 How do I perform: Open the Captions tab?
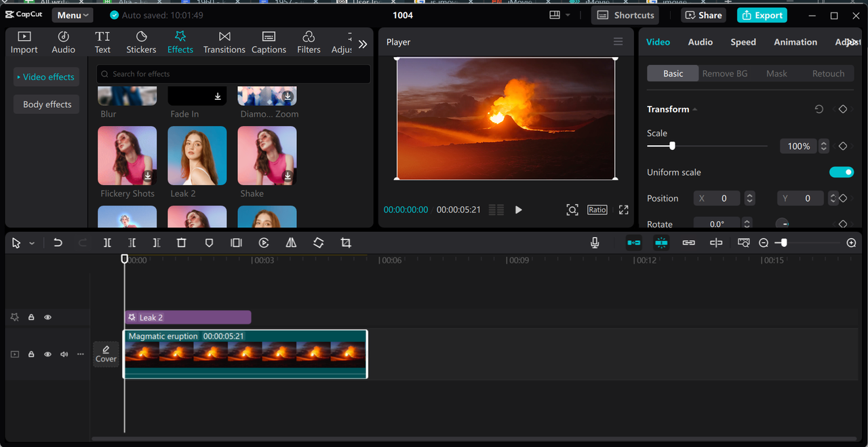[x=269, y=42]
